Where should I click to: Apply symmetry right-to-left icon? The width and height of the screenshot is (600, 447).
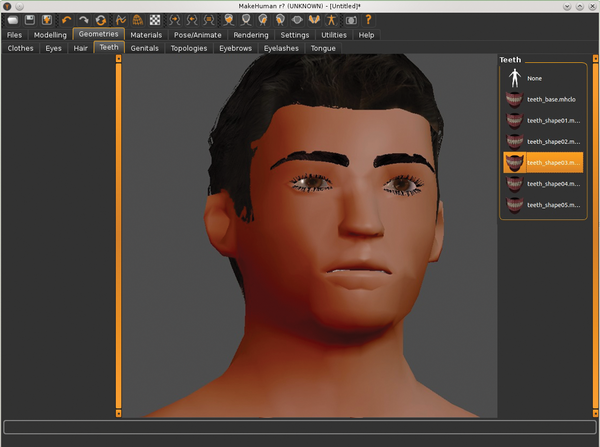tap(174, 20)
